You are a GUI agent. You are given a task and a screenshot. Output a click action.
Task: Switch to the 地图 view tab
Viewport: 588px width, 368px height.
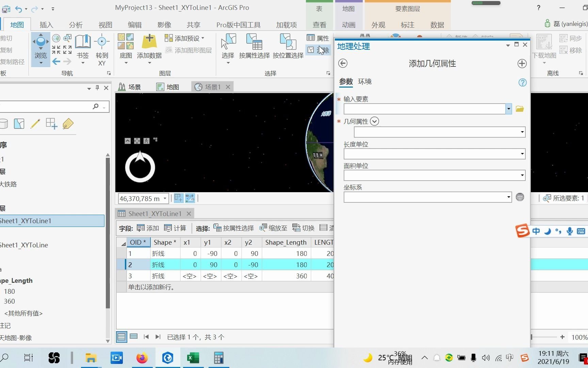click(168, 87)
